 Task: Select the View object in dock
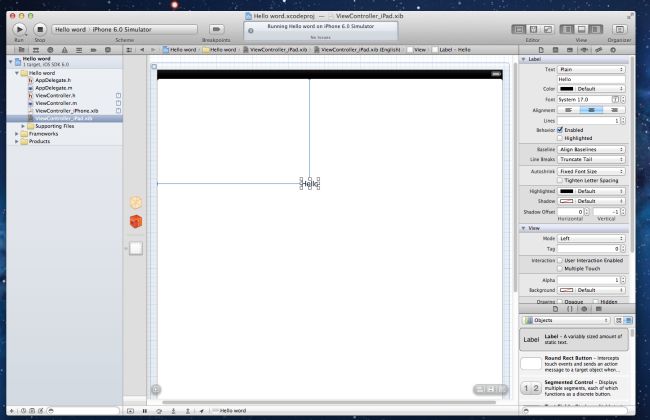136,248
